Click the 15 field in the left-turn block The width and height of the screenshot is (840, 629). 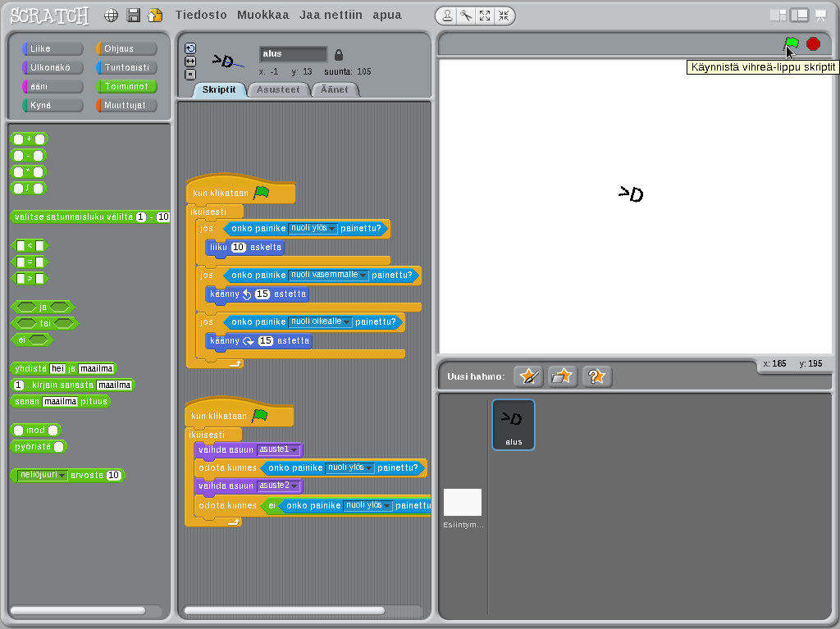262,294
